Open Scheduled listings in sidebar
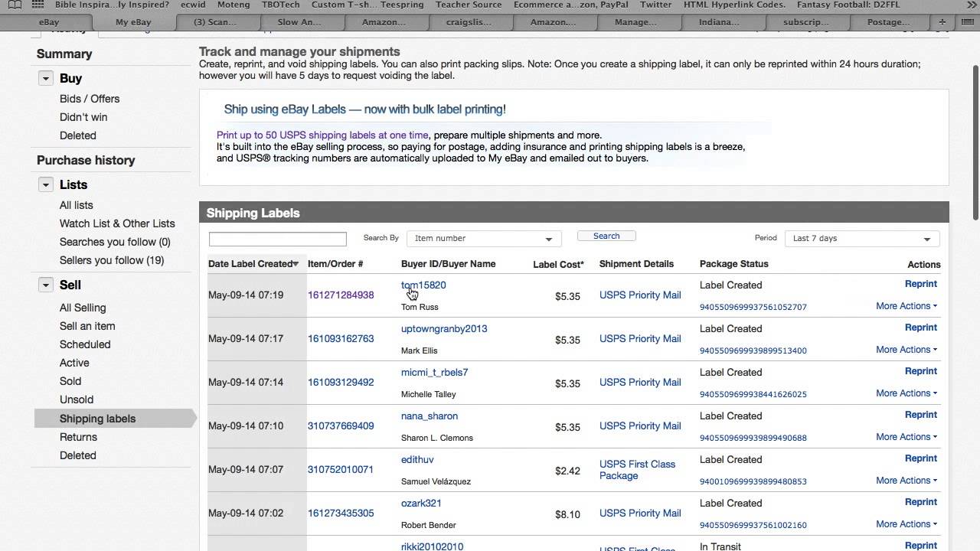This screenshot has height=551, width=980. [85, 344]
